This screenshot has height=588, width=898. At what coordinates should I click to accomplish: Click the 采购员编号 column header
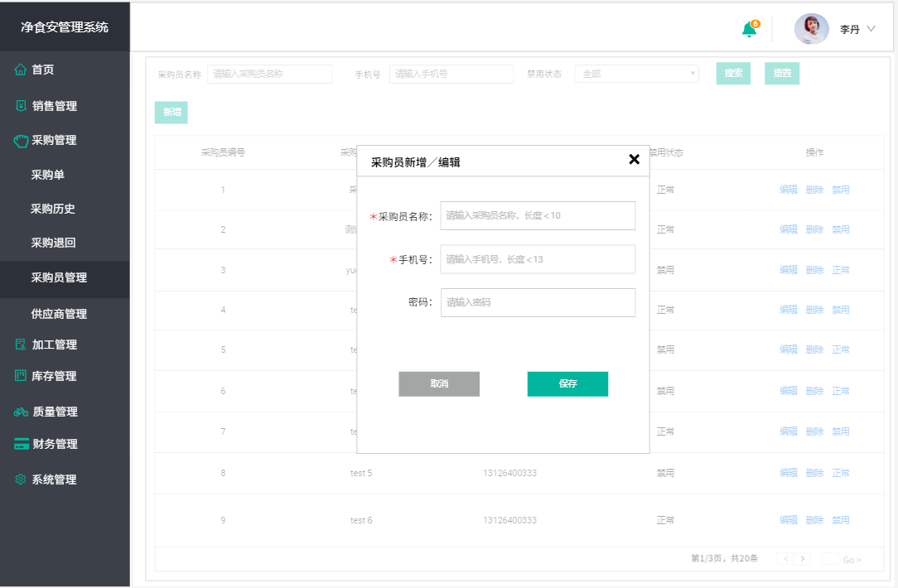coord(223,152)
